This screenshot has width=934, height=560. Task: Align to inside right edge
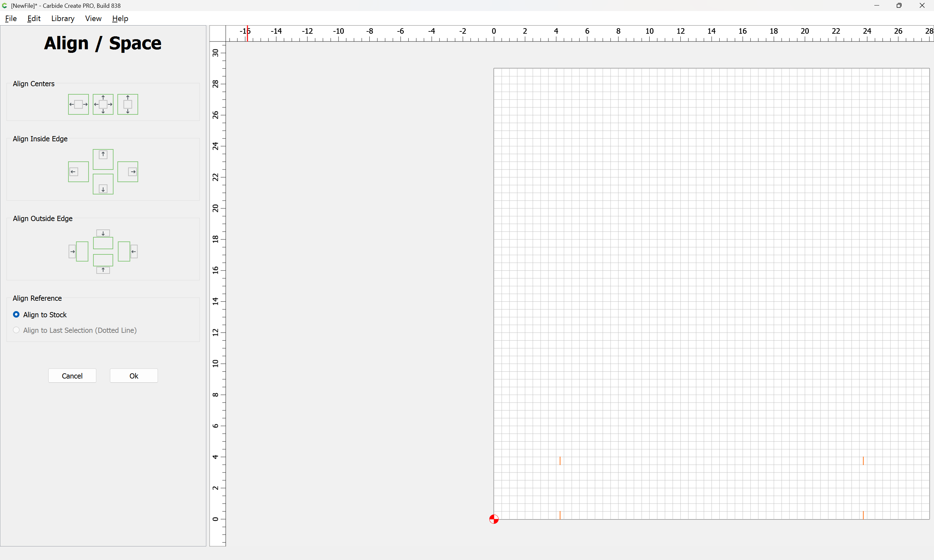[x=127, y=172]
